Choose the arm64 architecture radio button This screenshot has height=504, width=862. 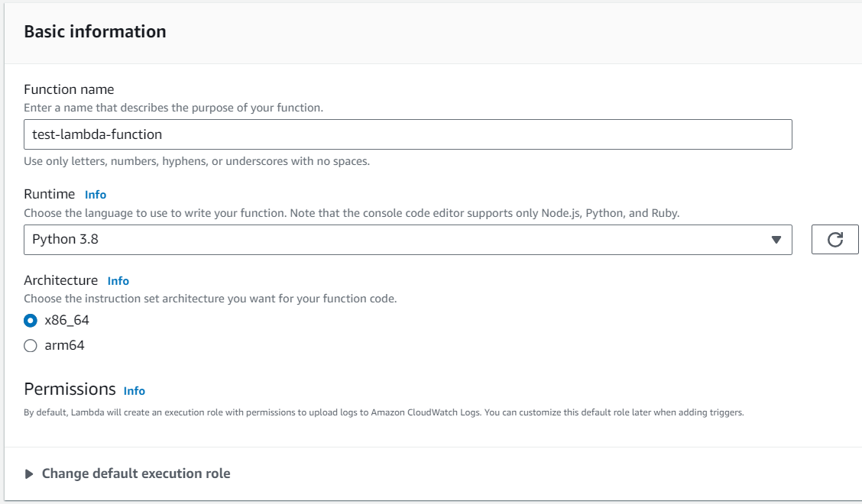pos(31,346)
